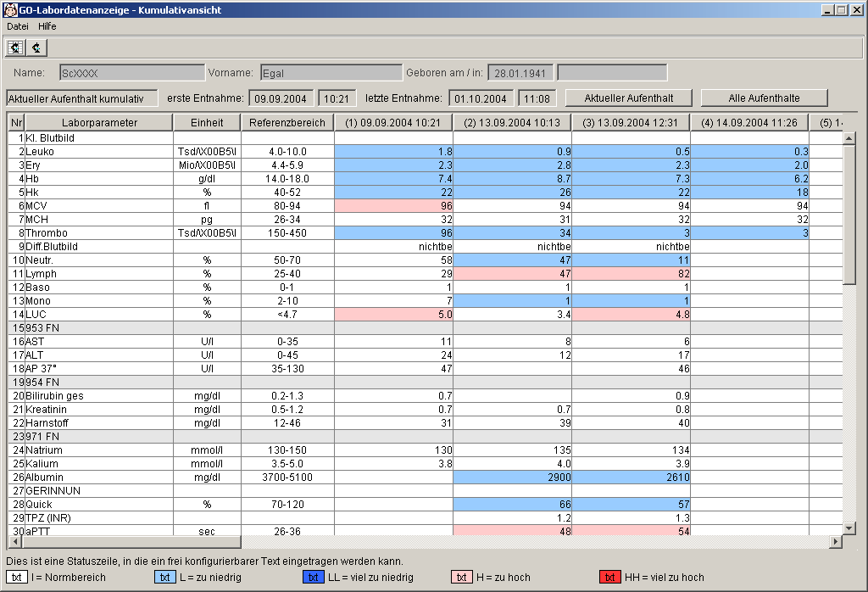
Task: Click the Nr column header
Action: point(17,122)
